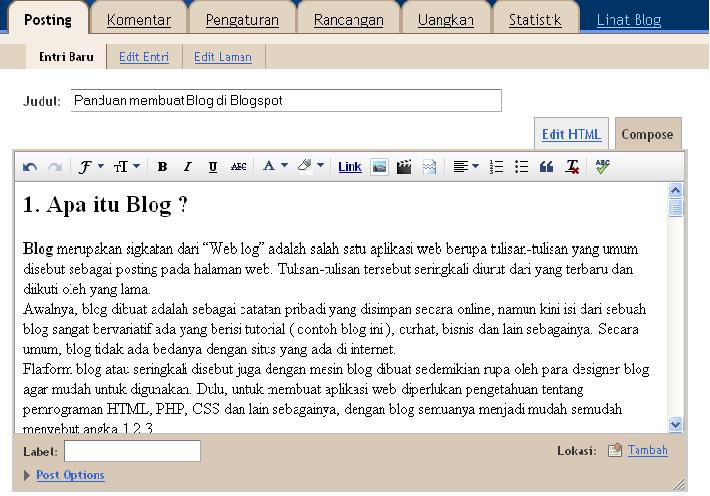Screen dimensions: 710x496
Task: Click the Judul title input field
Action: click(286, 101)
